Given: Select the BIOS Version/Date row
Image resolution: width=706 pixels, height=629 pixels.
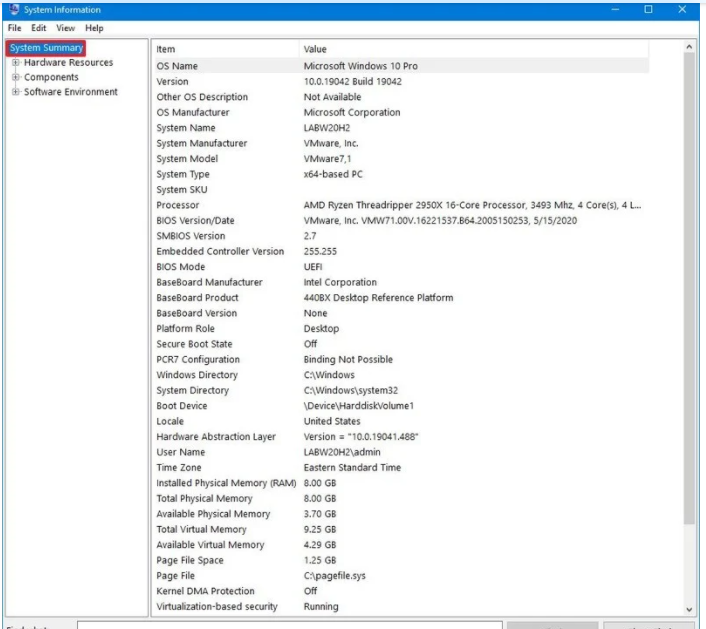Looking at the screenshot, I should [401, 221].
